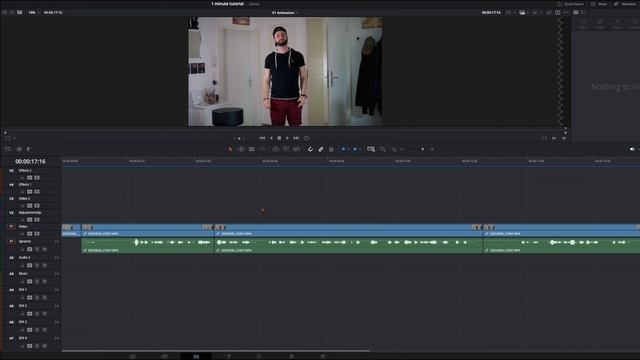
Task: Choose the Dynamic Trim Mode tool
Action: coord(252,149)
